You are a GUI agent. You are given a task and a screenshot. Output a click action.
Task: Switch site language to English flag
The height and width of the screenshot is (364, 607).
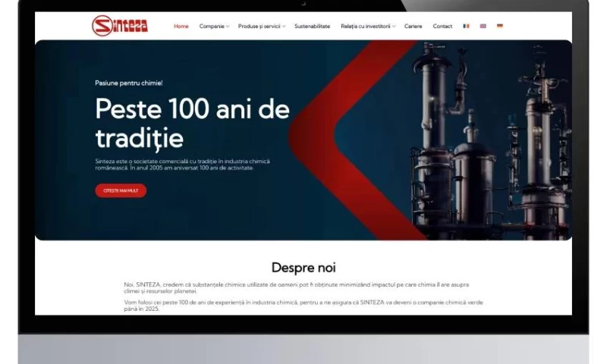point(483,27)
